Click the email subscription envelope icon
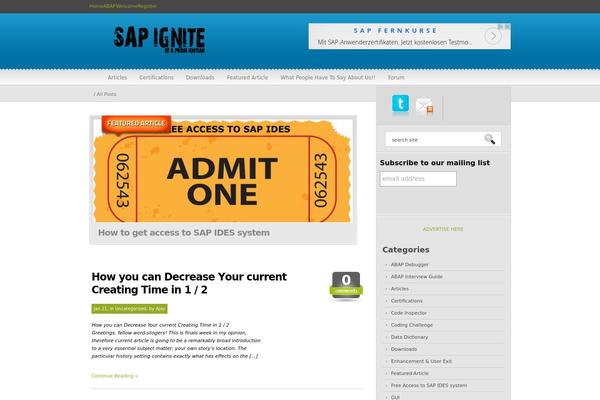 [424, 105]
